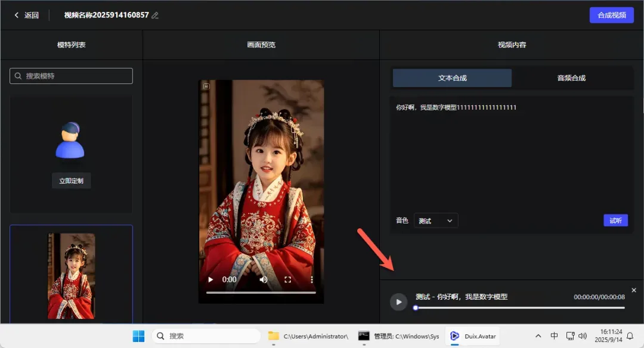This screenshot has width=644, height=348.
Task: Click the pencil icon to rename the video
Action: click(x=155, y=15)
